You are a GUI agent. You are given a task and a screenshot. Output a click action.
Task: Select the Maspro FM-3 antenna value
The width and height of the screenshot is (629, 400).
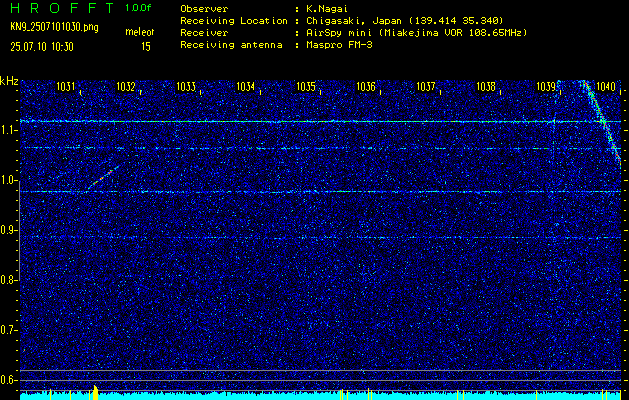coord(339,45)
